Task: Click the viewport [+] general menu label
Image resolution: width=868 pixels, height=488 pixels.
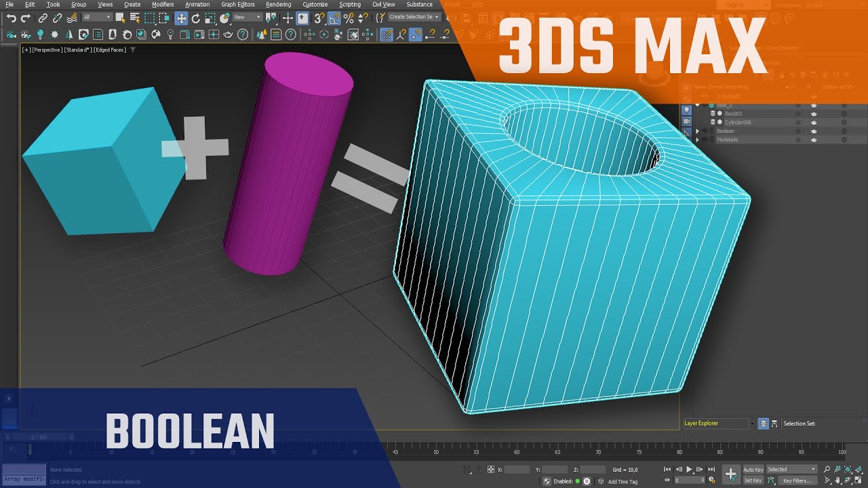Action: click(26, 49)
